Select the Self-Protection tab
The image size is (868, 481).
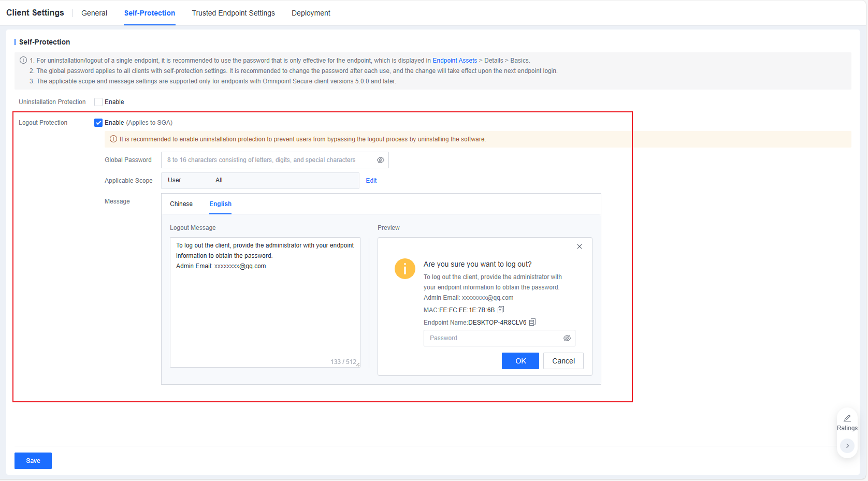[150, 13]
